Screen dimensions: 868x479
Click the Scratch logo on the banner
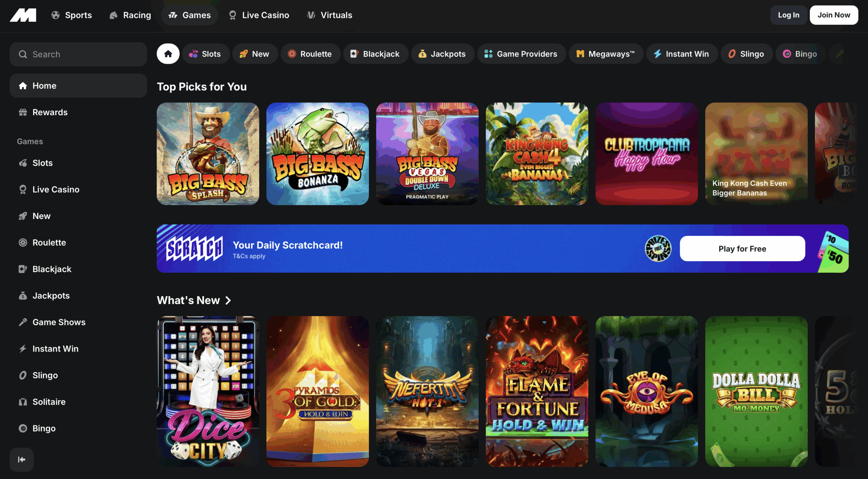click(x=194, y=248)
